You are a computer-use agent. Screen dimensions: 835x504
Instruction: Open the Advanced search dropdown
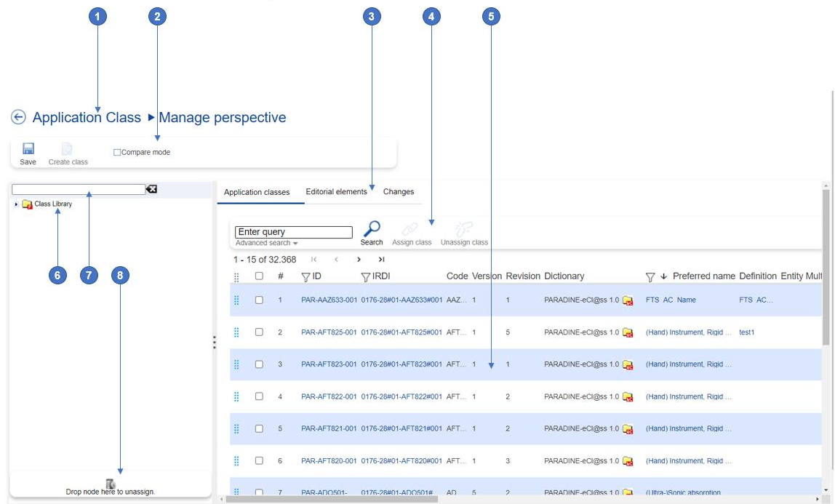[266, 243]
